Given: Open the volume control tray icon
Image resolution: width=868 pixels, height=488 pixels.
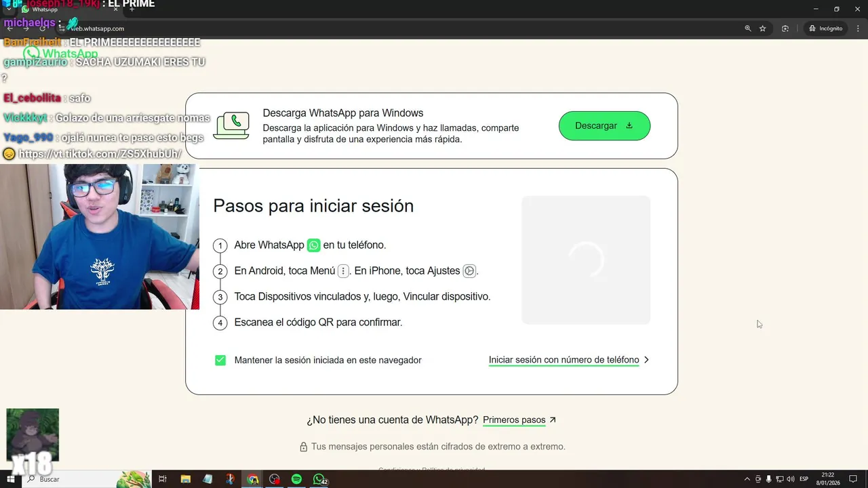Looking at the screenshot, I should tap(791, 479).
